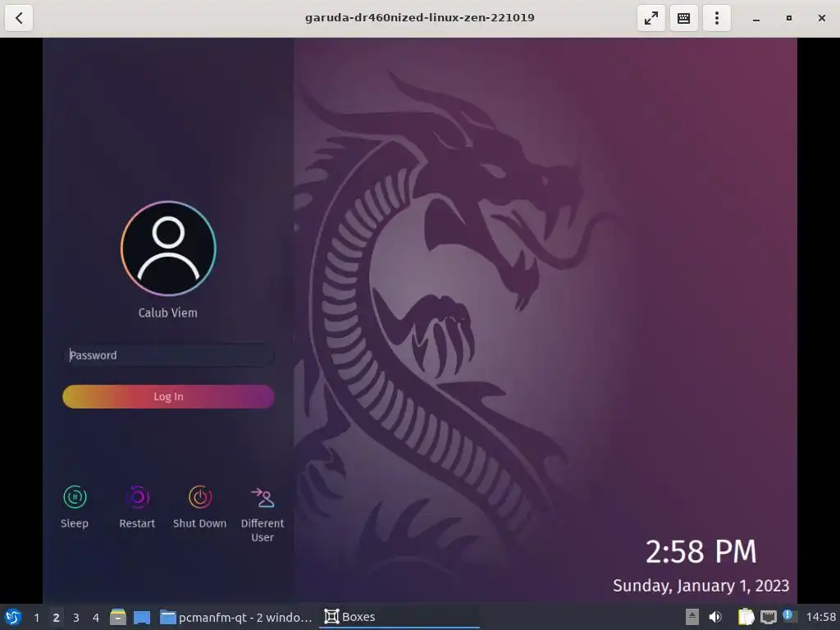Open the Boxes three-dot menu

(x=717, y=18)
